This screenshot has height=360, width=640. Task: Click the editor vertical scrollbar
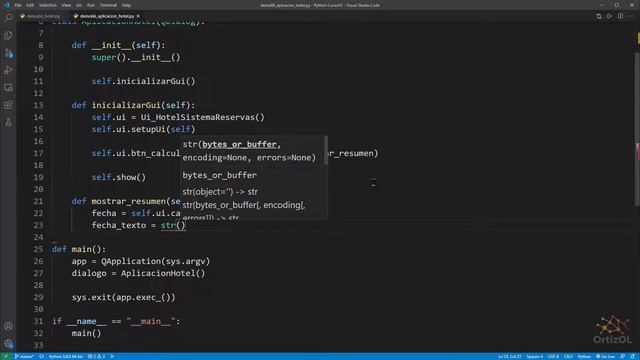(x=637, y=129)
